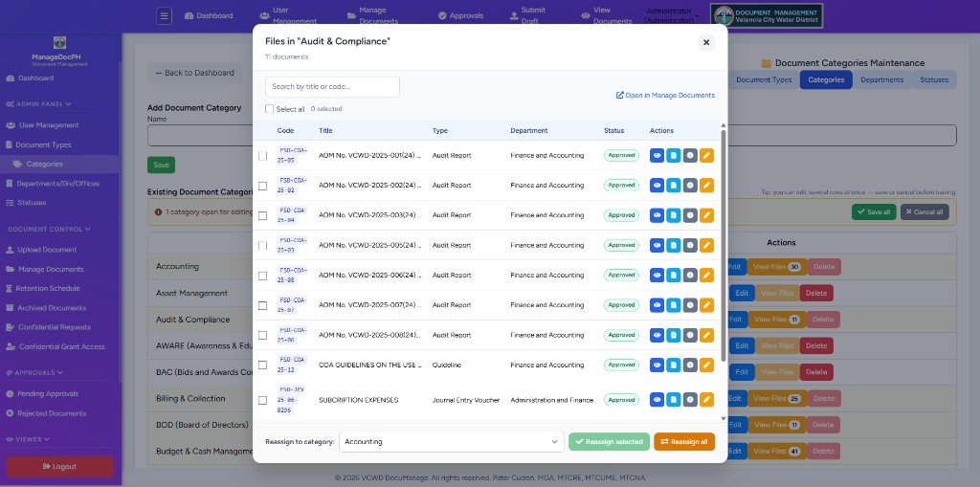This screenshot has width=980, height=487.
Task: Collapse the VIEWER sidebar section
Action: point(28,439)
